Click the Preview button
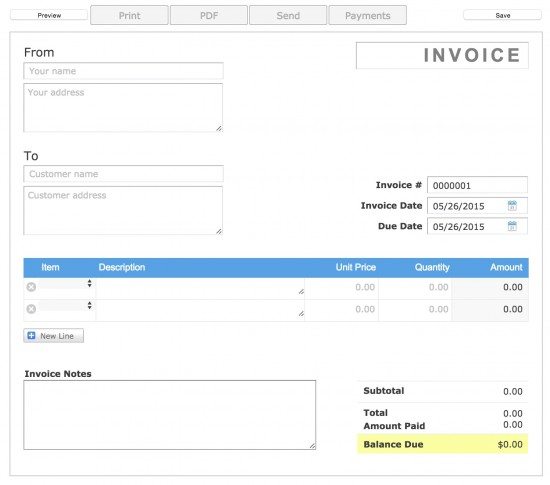 point(49,15)
